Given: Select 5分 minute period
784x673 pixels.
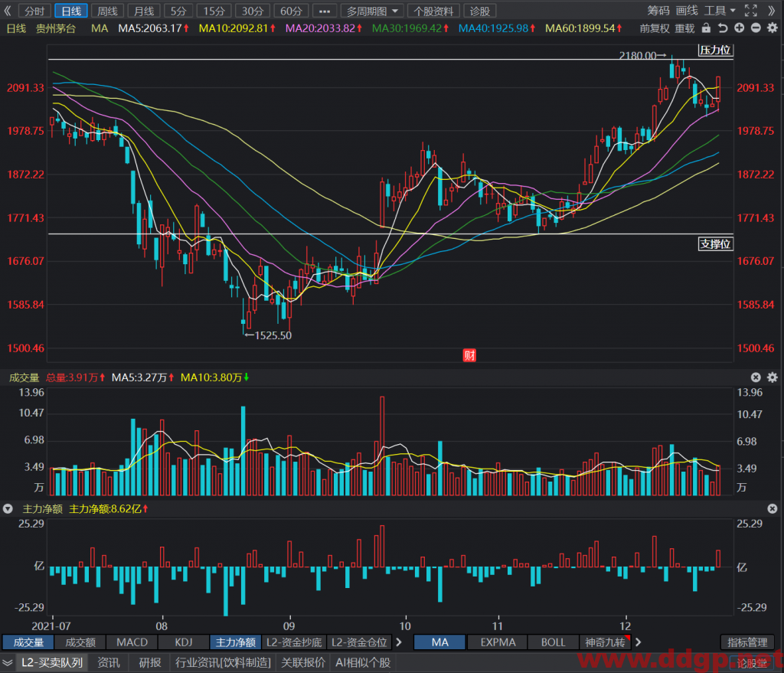Looking at the screenshot, I should click(x=178, y=11).
